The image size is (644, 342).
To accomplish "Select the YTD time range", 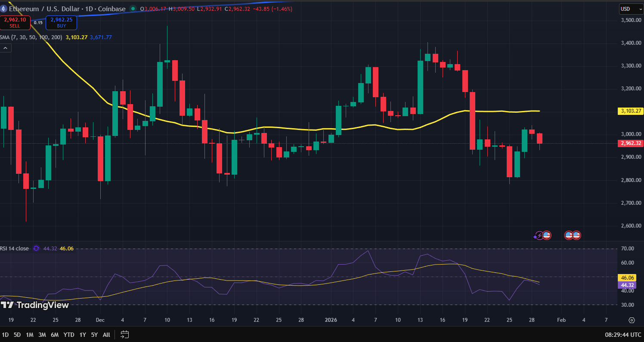I will pyautogui.click(x=68, y=334).
